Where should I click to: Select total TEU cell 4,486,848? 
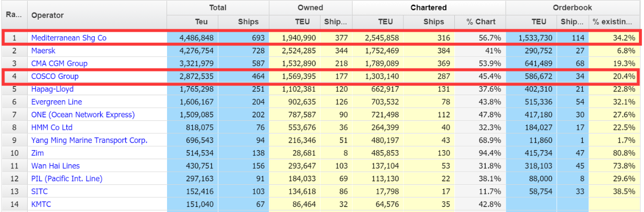coord(192,38)
